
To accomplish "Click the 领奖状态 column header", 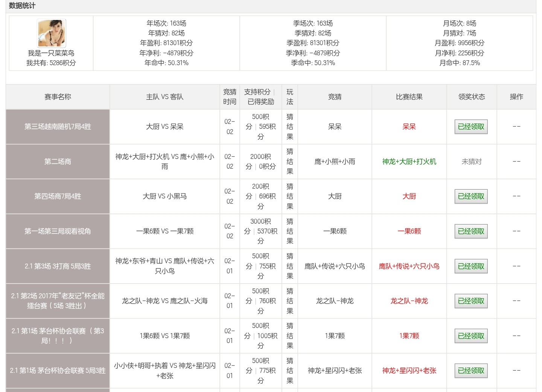I will pyautogui.click(x=472, y=97).
